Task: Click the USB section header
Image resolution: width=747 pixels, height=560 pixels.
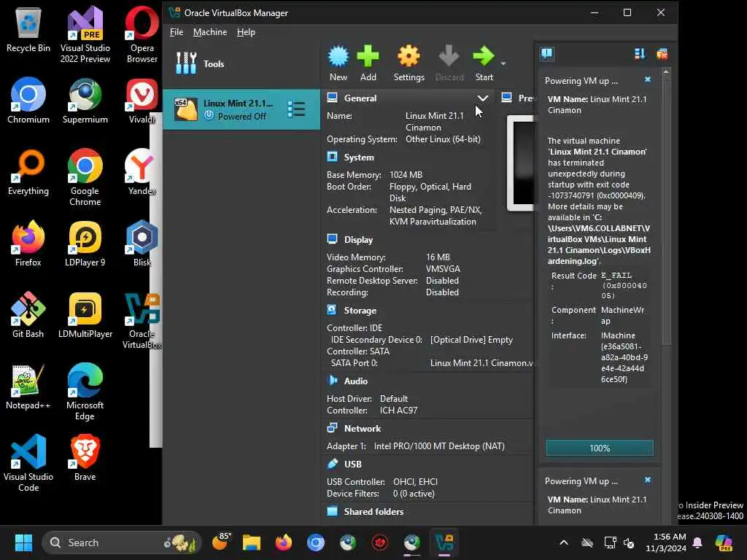Action: click(352, 464)
